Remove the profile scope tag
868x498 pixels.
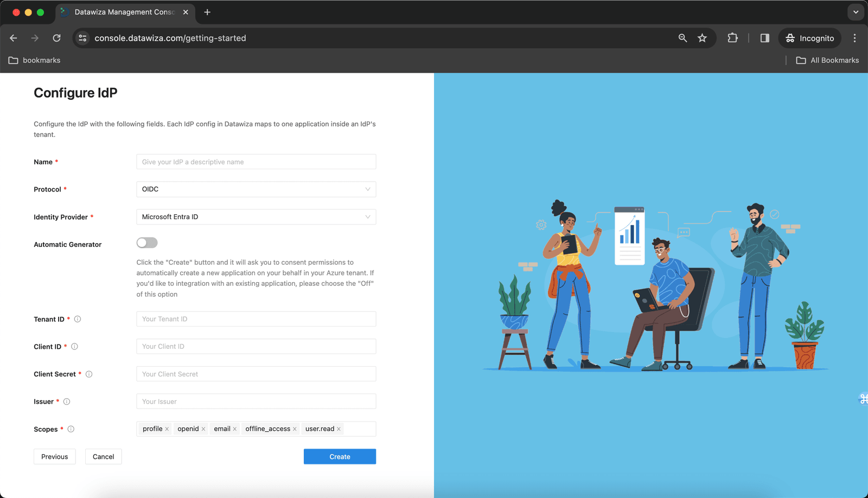point(167,429)
